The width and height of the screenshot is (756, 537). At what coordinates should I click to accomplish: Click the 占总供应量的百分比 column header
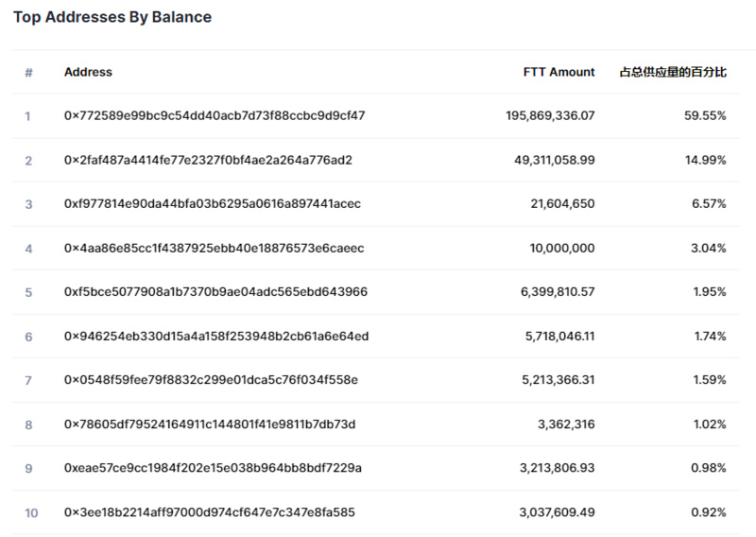[672, 72]
